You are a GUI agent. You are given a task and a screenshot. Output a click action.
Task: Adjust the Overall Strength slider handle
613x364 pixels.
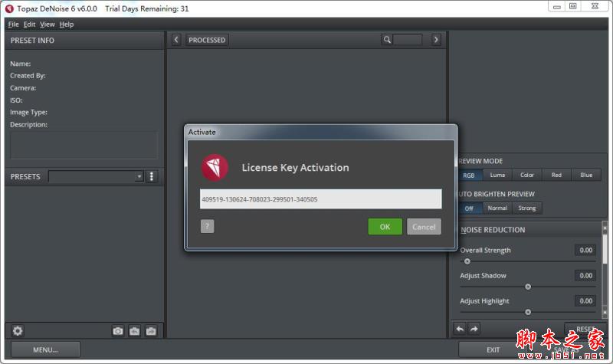(467, 261)
